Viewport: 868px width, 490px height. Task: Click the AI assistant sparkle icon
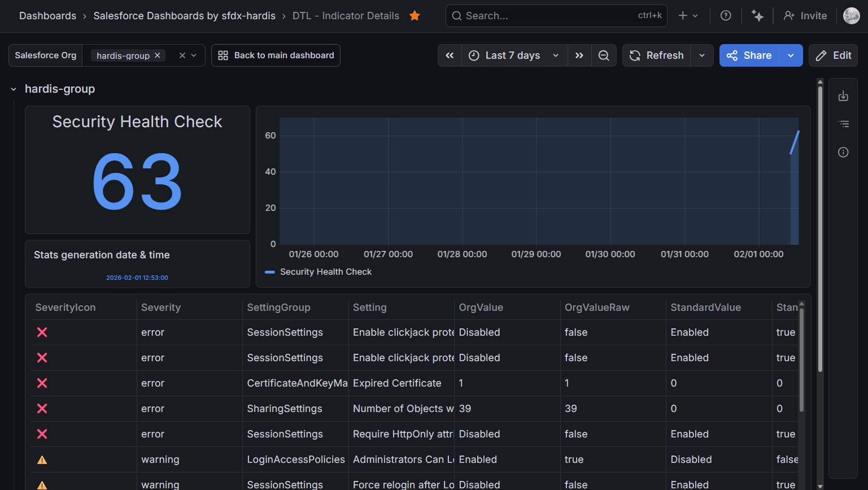pyautogui.click(x=757, y=16)
